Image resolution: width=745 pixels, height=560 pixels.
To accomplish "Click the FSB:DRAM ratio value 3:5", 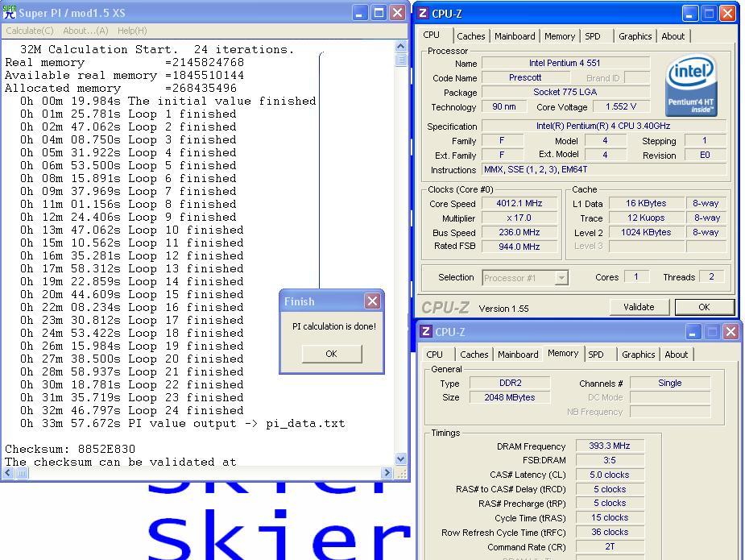I will coord(610,460).
